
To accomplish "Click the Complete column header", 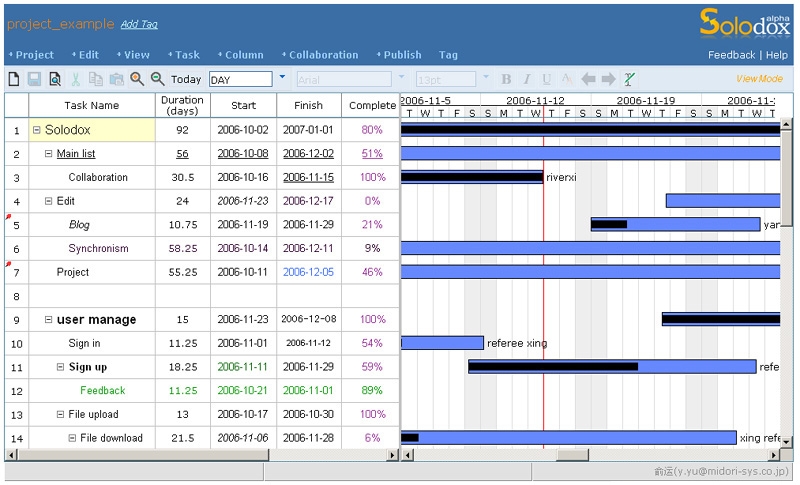I will coord(372,106).
